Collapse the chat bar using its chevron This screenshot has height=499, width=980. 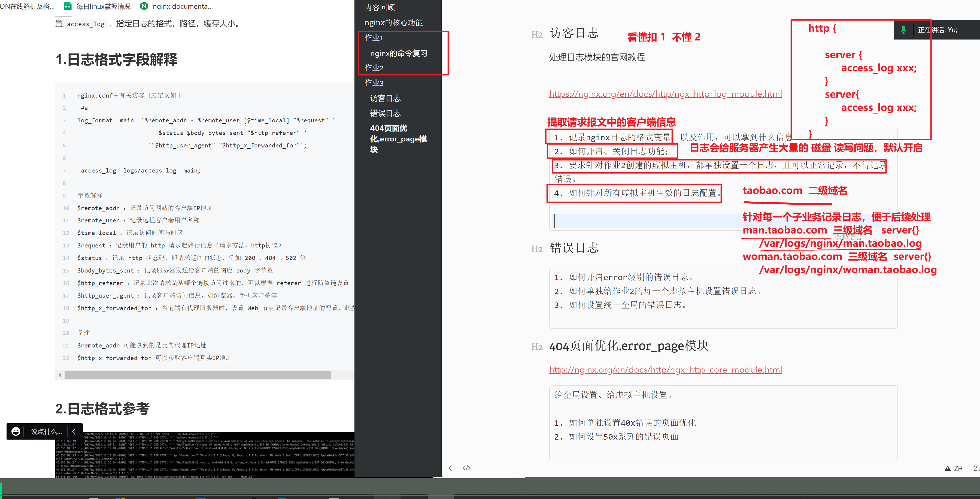[x=74, y=431]
